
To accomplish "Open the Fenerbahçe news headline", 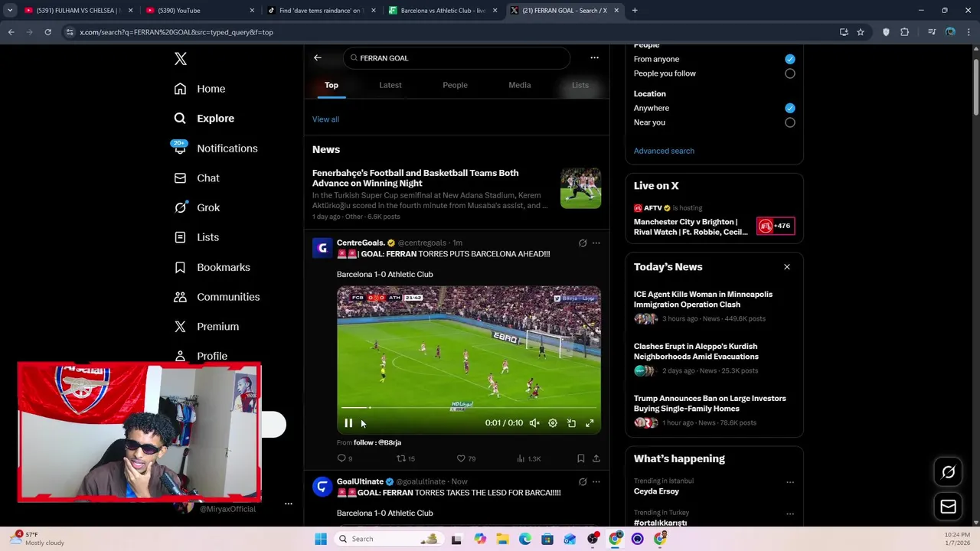I will click(x=415, y=178).
